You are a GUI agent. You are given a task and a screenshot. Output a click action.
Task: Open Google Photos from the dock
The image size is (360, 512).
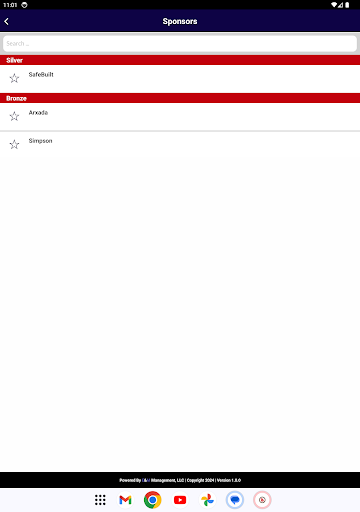pyautogui.click(x=207, y=500)
